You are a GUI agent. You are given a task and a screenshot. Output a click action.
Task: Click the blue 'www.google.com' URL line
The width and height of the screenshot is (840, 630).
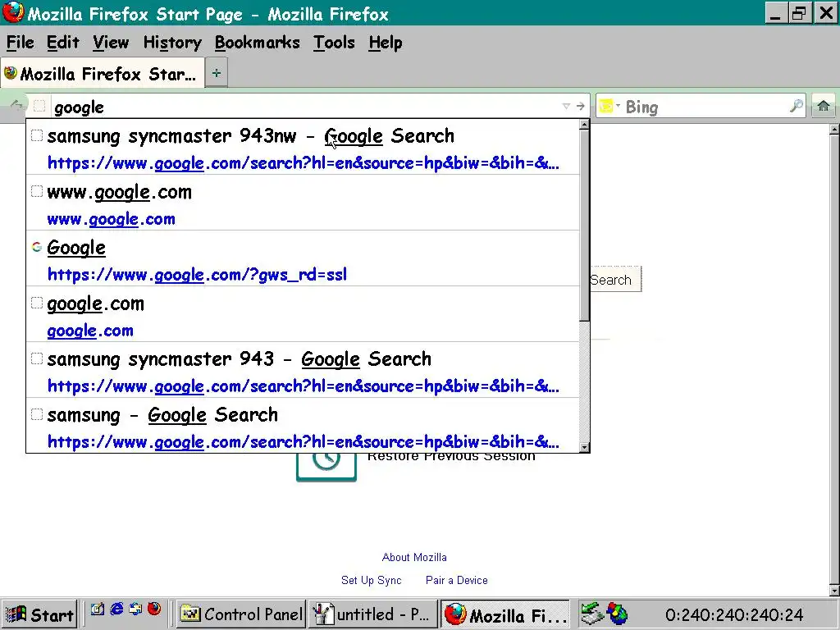coord(112,219)
